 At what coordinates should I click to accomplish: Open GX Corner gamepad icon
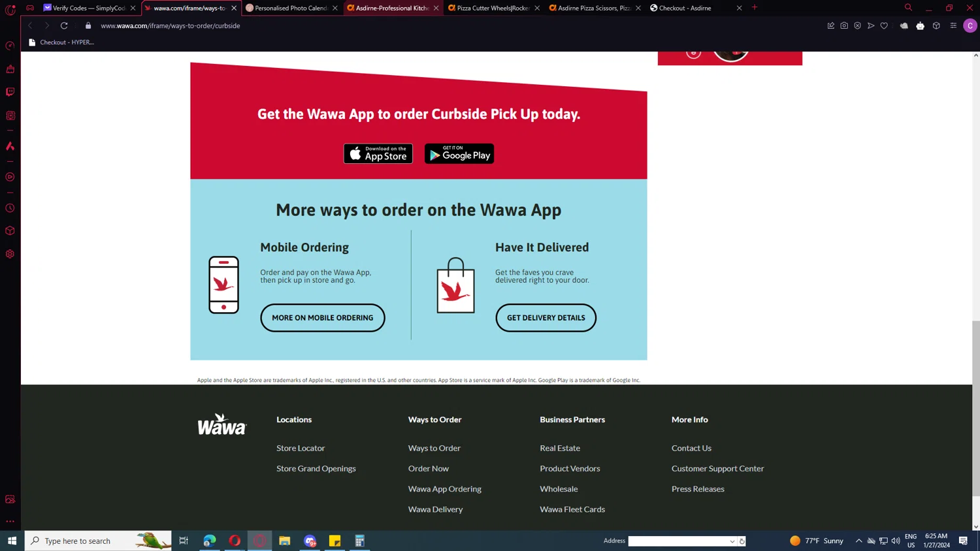click(30, 8)
